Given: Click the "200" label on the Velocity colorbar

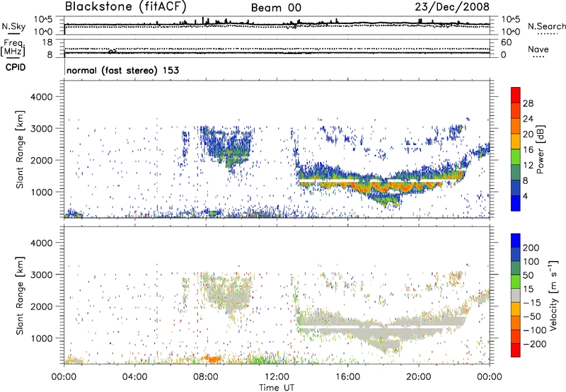Looking at the screenshot, I should [531, 248].
